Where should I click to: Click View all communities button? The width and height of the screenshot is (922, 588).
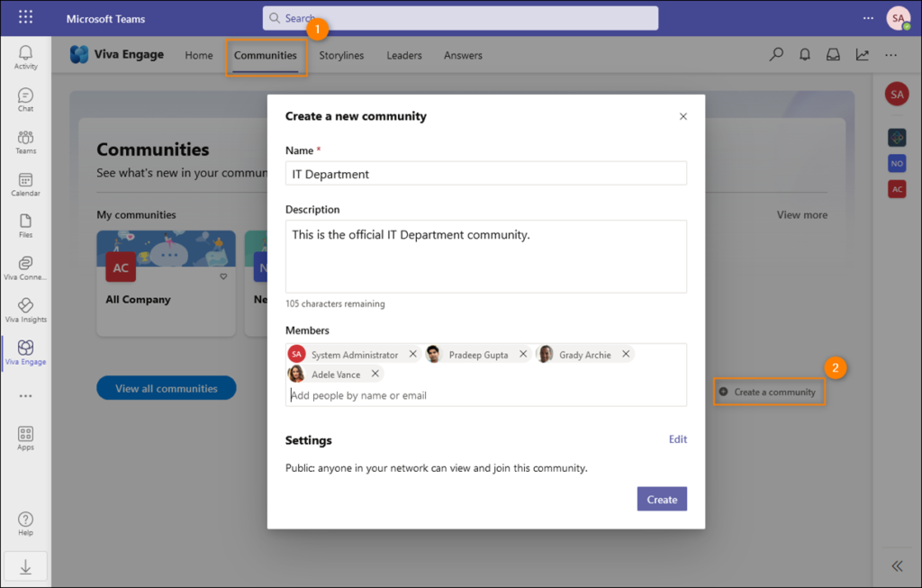[x=167, y=388]
